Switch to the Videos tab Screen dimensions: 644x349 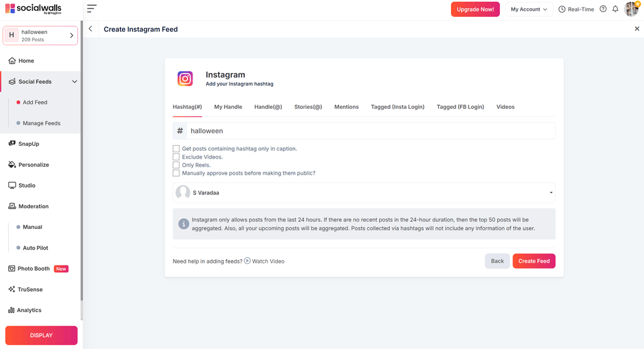(x=505, y=107)
